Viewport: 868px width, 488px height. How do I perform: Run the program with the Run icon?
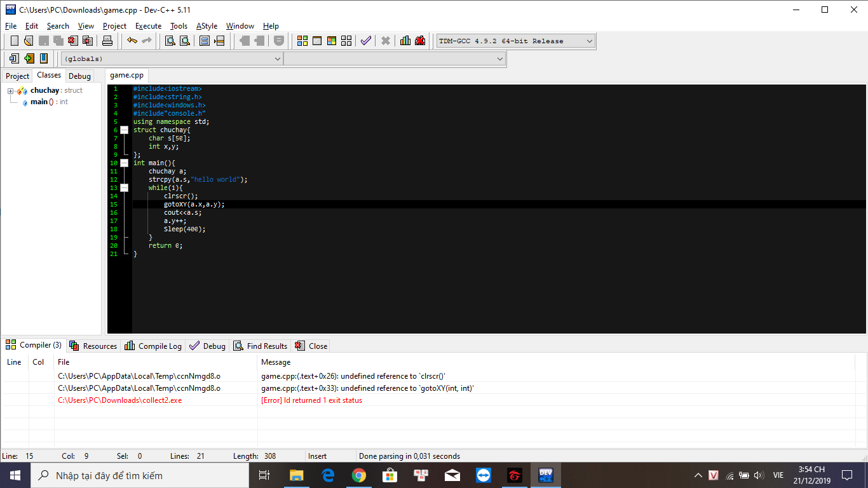tap(317, 41)
